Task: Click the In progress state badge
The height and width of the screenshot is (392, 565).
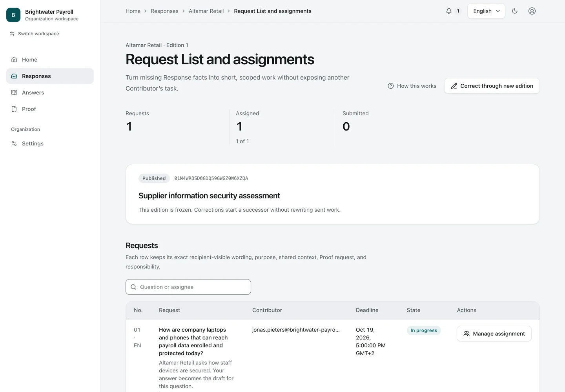Action: click(424, 330)
